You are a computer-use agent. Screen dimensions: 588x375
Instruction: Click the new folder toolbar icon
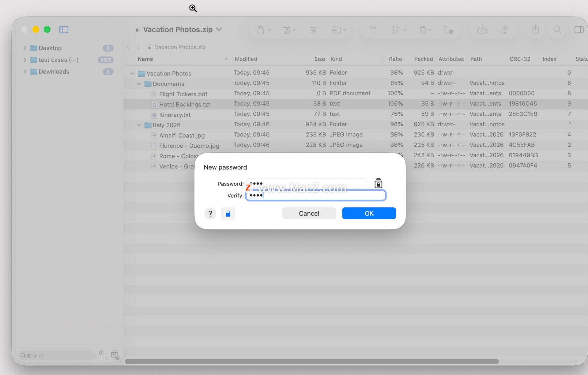448,30
